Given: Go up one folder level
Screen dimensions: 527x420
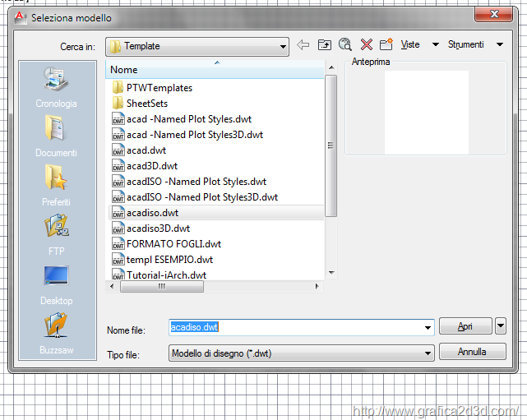Looking at the screenshot, I should pyautogui.click(x=325, y=45).
